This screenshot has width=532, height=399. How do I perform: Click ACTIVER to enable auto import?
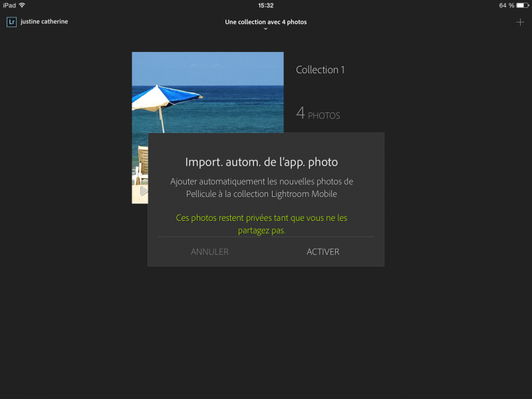tap(323, 252)
